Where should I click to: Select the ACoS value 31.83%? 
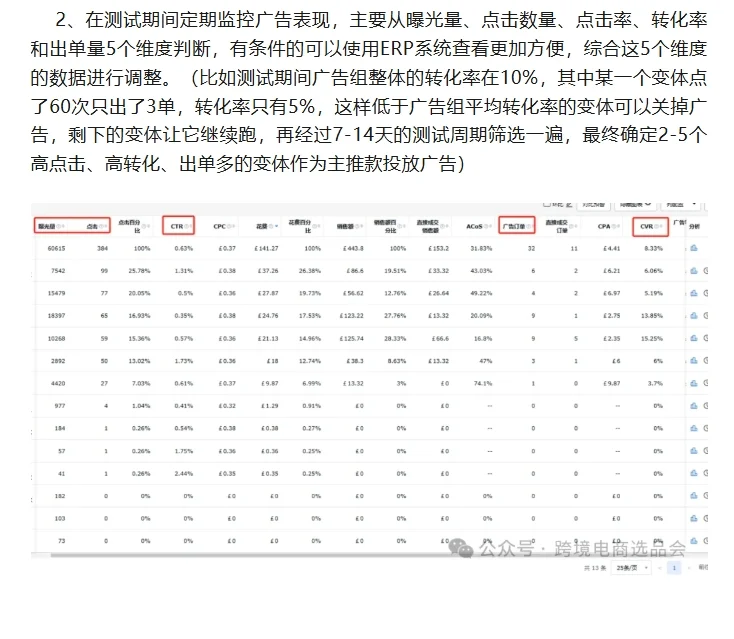pyautogui.click(x=481, y=249)
